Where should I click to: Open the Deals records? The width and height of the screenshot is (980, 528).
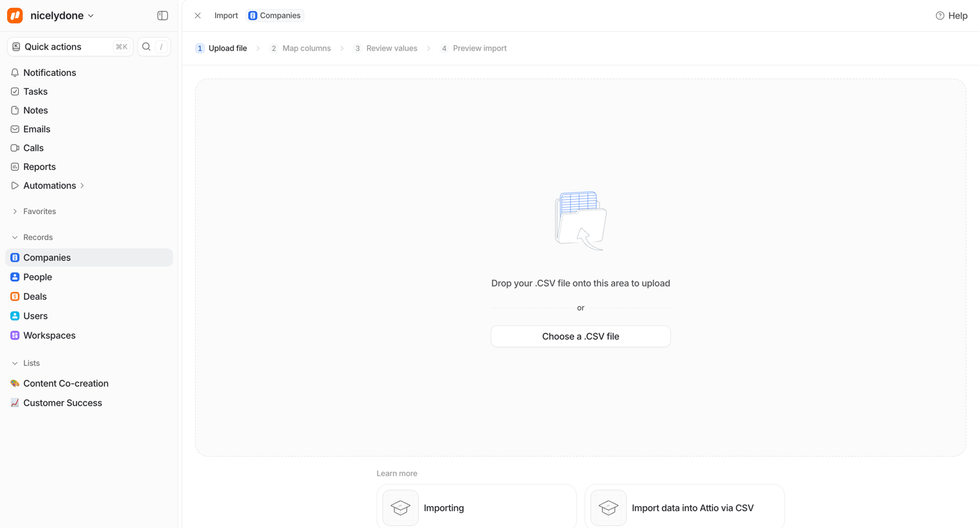[x=34, y=296]
